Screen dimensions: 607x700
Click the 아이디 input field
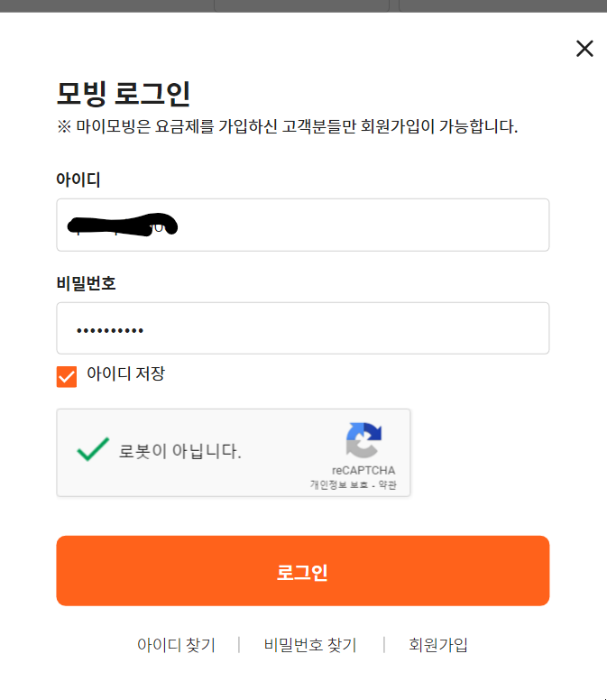click(303, 225)
